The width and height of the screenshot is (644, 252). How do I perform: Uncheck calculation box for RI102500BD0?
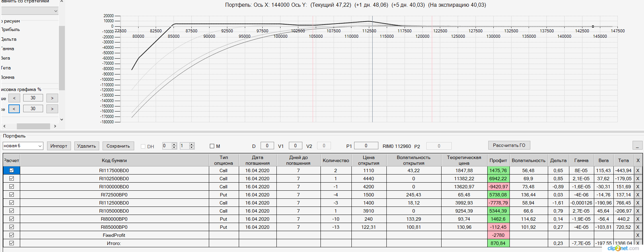(11, 179)
